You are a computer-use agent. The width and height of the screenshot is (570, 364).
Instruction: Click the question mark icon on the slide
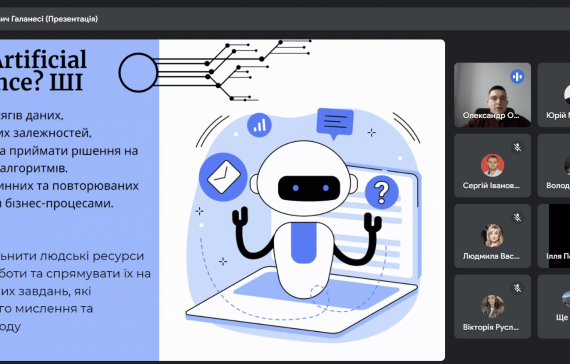pyautogui.click(x=382, y=192)
